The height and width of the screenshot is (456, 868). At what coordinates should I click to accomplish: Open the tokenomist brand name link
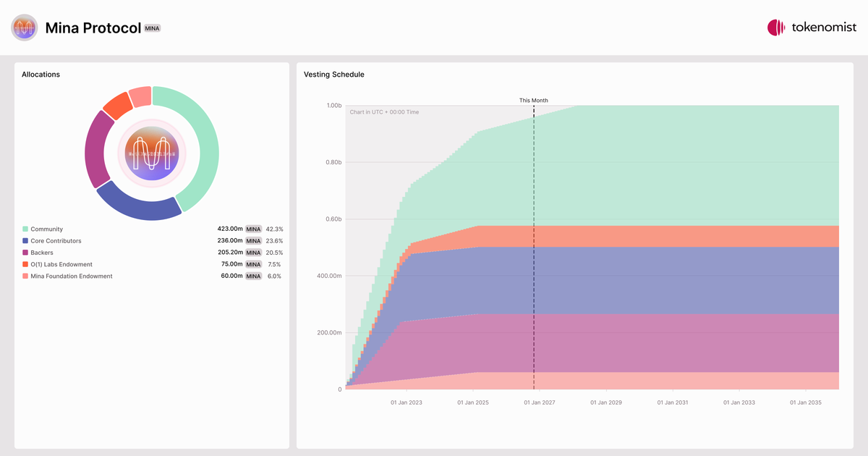825,28
